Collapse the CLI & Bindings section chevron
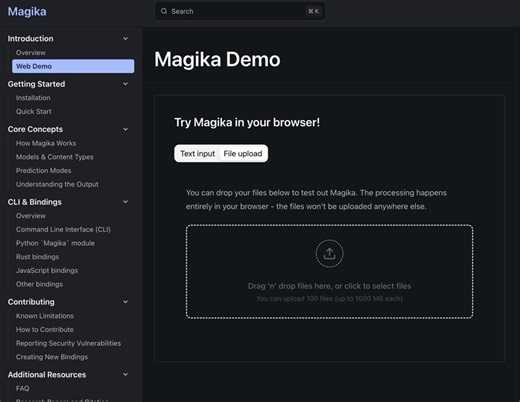Image resolution: width=520 pixels, height=402 pixels. tap(125, 202)
